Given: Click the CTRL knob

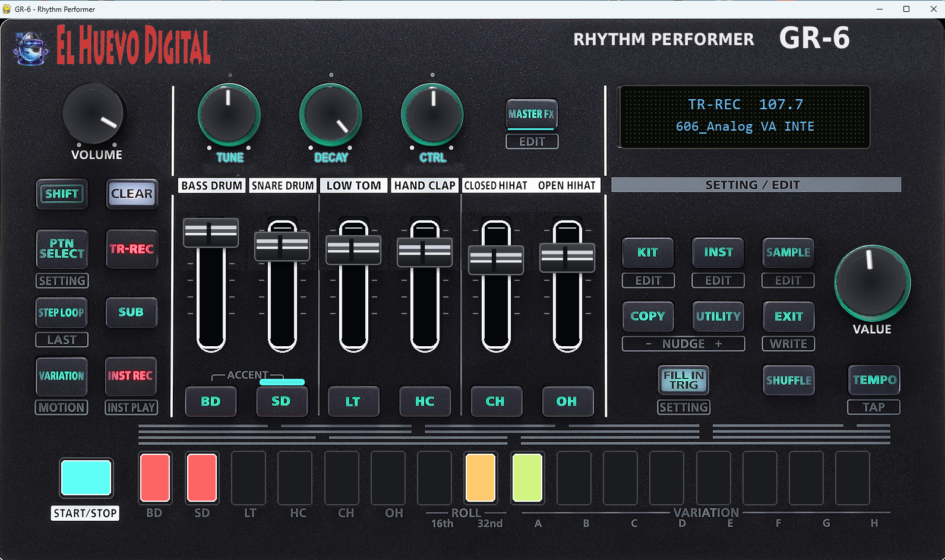Looking at the screenshot, I should [432, 114].
